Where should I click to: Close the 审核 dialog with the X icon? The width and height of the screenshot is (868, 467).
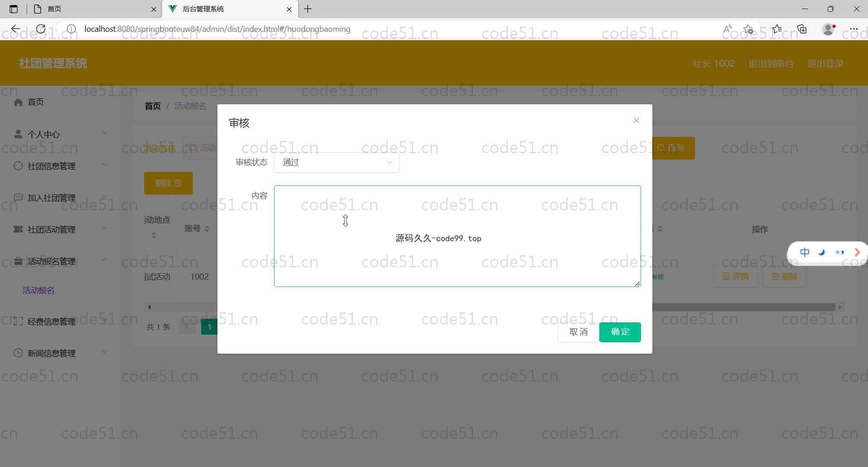[x=637, y=120]
